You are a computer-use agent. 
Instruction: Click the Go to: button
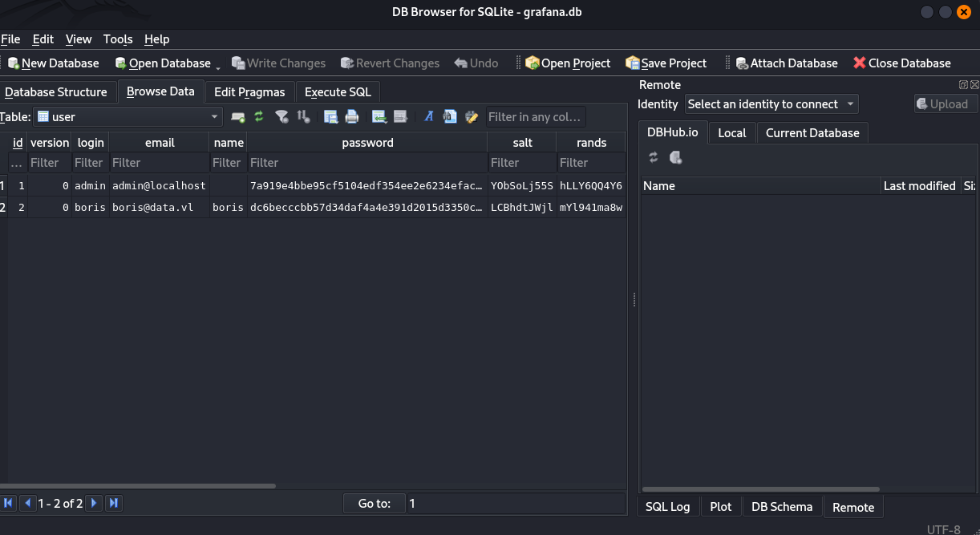click(x=375, y=504)
